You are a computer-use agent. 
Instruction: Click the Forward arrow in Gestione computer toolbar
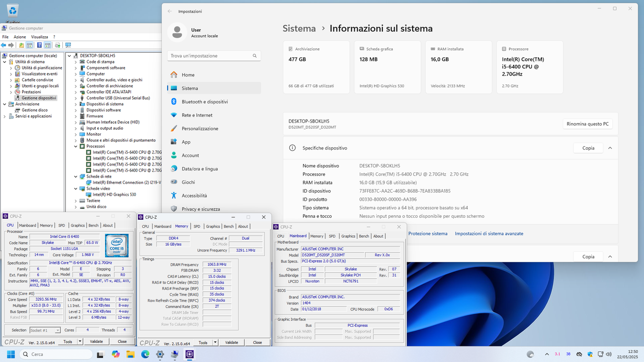pos(11,45)
